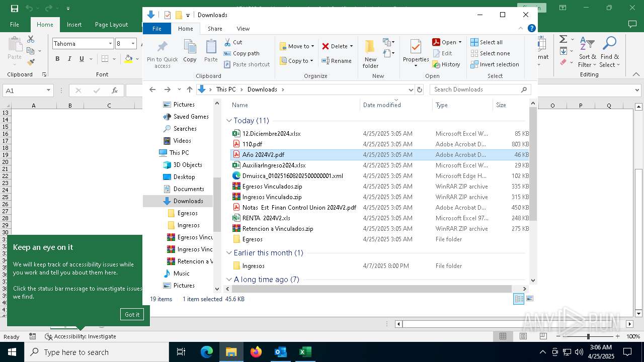This screenshot has width=644, height=362.
Task: Collapse the Today (11) group
Action: (x=229, y=121)
